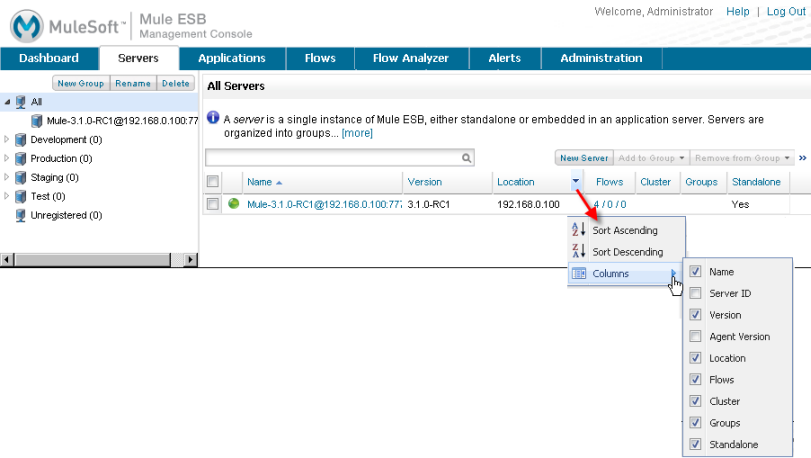Open the Remove from Group dropdown
Image resolution: width=811 pixels, height=458 pixels.
(742, 158)
